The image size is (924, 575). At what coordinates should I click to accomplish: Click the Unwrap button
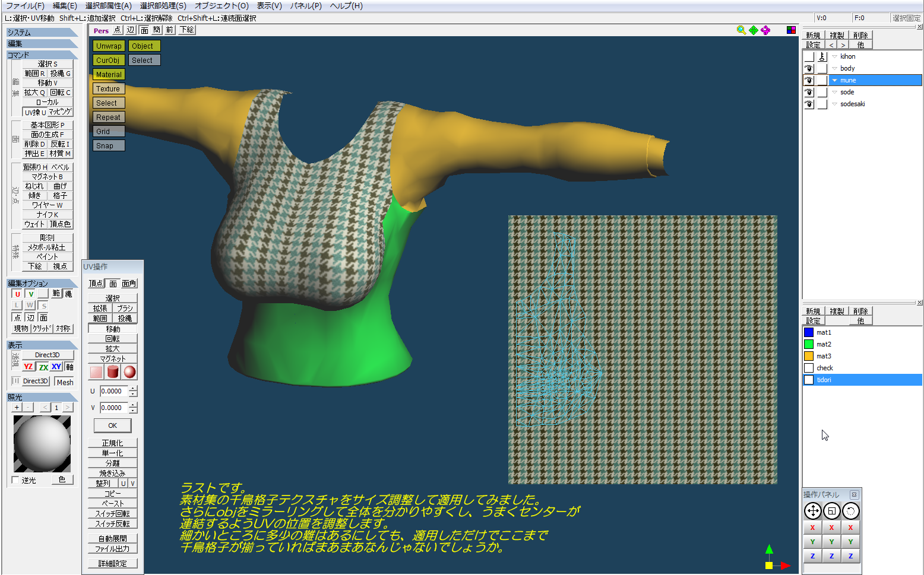(109, 46)
